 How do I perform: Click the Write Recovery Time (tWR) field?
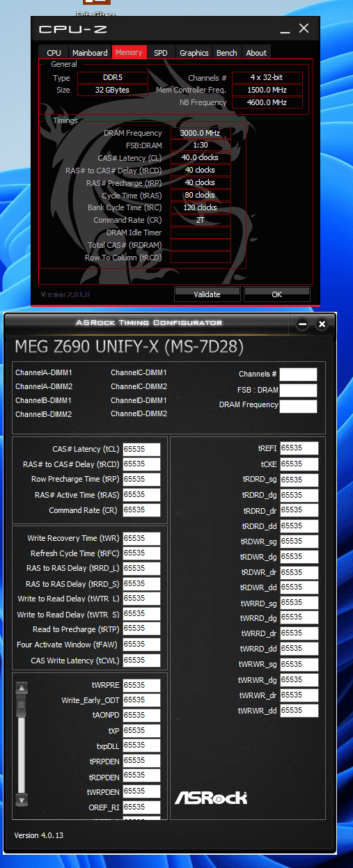pyautogui.click(x=141, y=539)
